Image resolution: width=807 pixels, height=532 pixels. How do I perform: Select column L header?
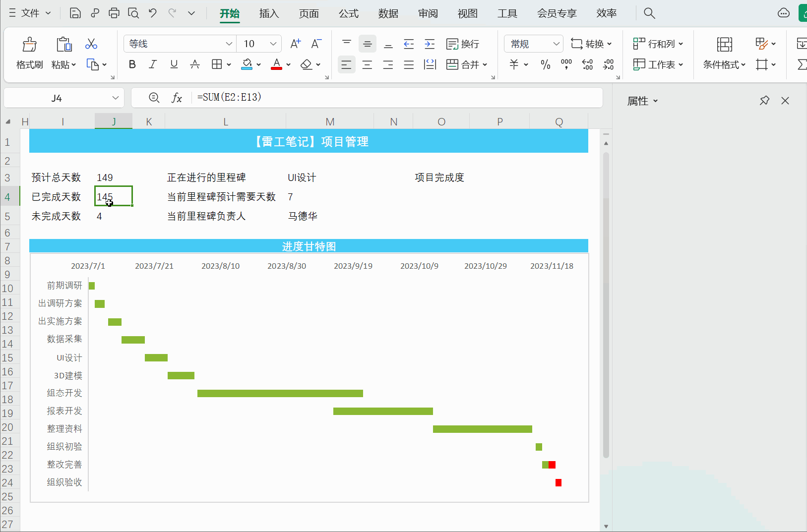point(226,121)
